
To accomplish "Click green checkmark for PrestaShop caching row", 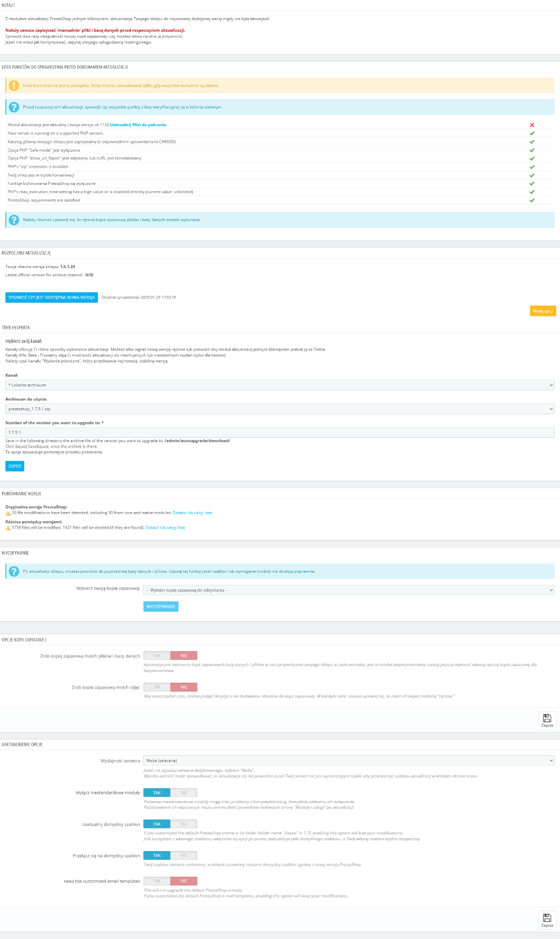I will tap(532, 183).
